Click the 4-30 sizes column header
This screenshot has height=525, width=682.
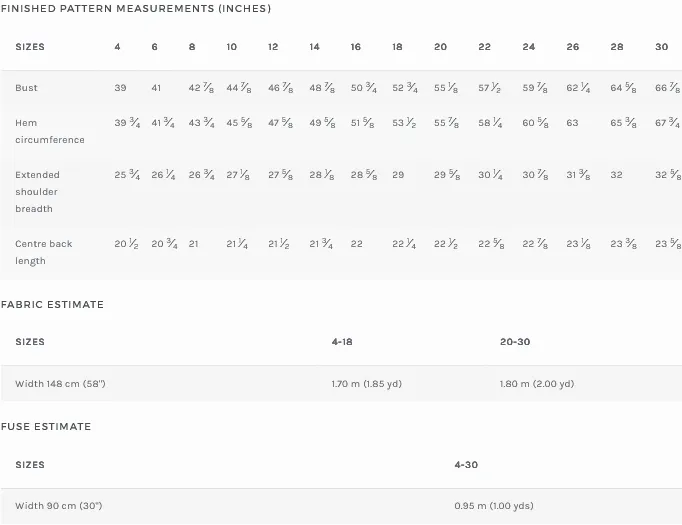tap(466, 465)
